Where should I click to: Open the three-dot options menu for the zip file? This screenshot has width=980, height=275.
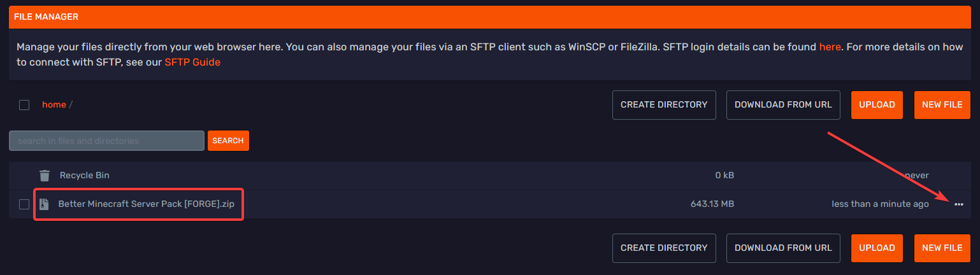(x=959, y=204)
